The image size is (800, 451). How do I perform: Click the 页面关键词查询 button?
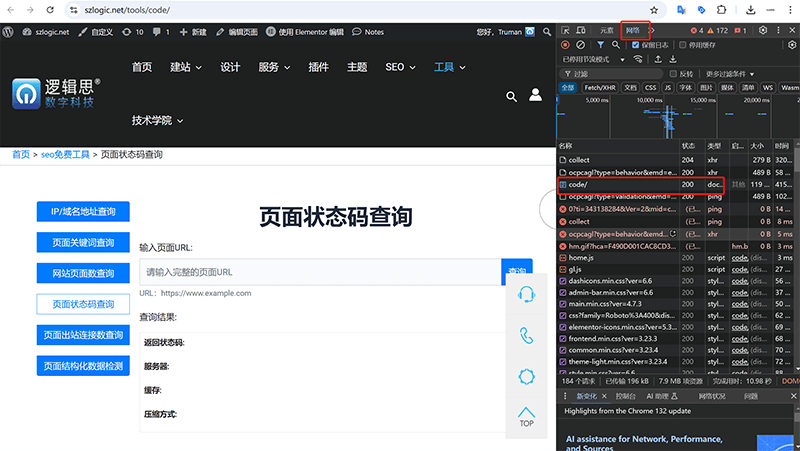point(83,242)
